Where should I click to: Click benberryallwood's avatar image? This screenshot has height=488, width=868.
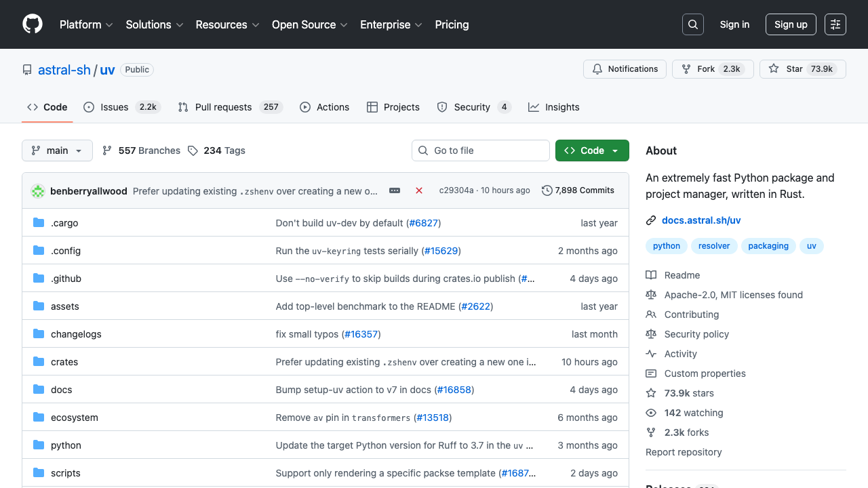tap(38, 191)
